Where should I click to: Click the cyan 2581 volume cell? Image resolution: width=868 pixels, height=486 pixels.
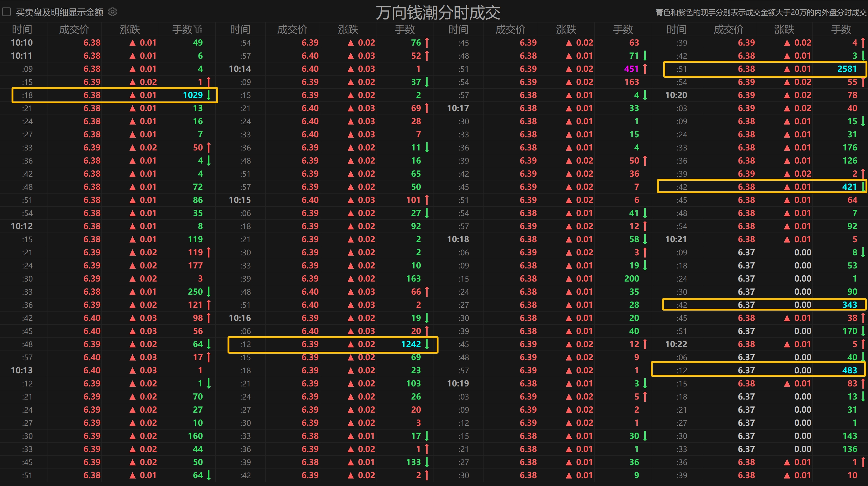coord(847,69)
